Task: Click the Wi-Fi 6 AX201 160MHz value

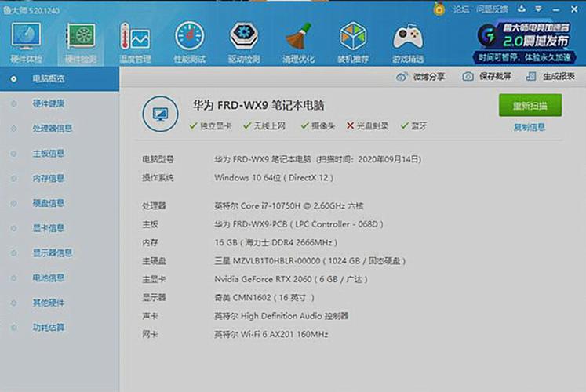Action: [x=271, y=335]
